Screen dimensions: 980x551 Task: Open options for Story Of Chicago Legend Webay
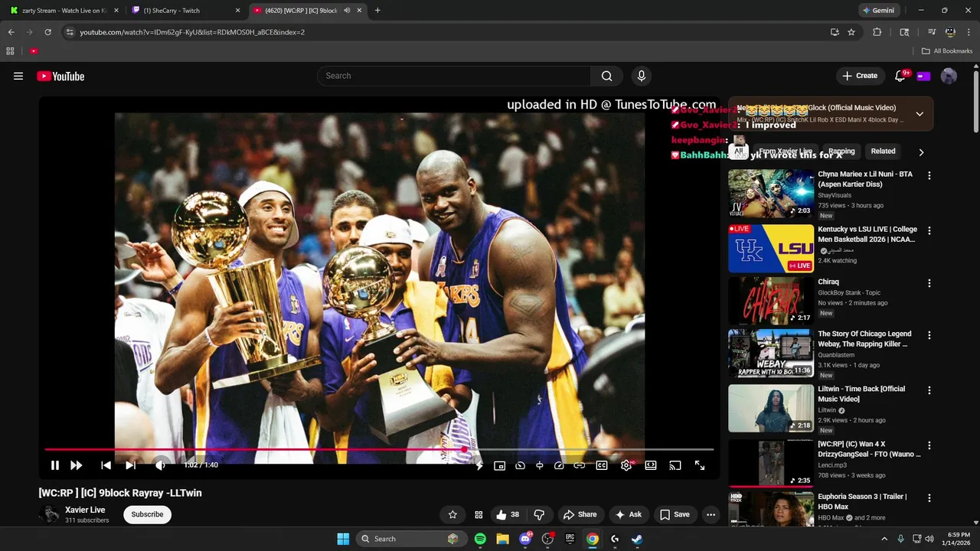(x=929, y=335)
